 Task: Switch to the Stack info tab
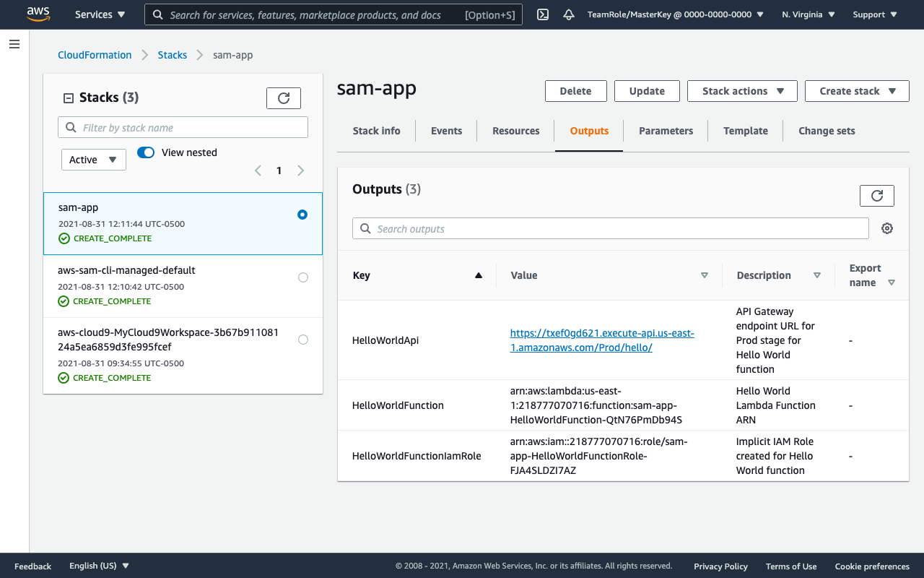pos(377,131)
